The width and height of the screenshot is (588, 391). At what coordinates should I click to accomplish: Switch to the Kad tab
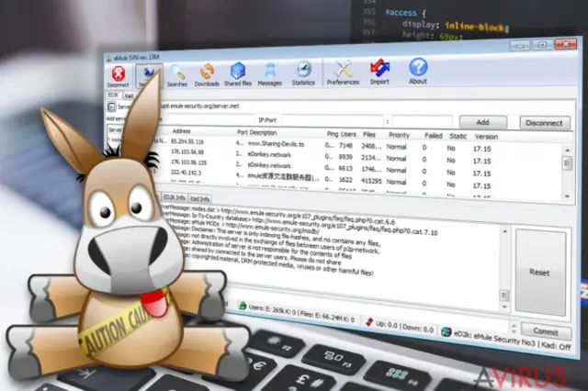coord(129,95)
